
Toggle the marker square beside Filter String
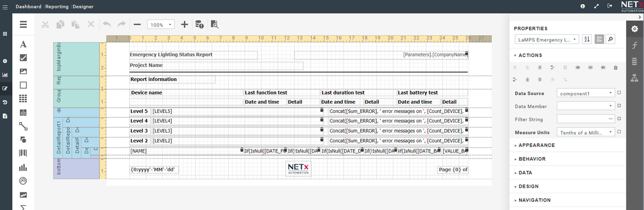619,119
